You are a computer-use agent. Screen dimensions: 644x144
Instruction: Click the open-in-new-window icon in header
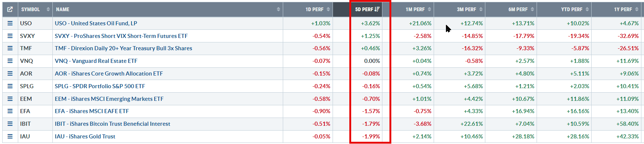tap(10, 9)
